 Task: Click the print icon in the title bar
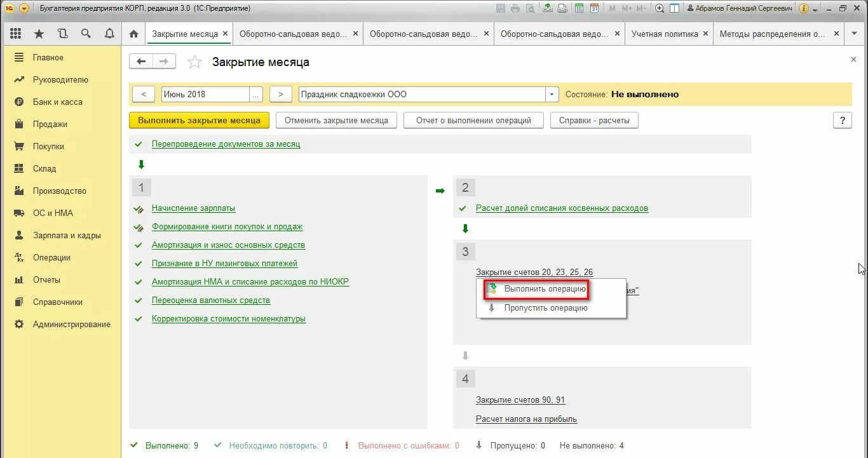click(x=515, y=9)
